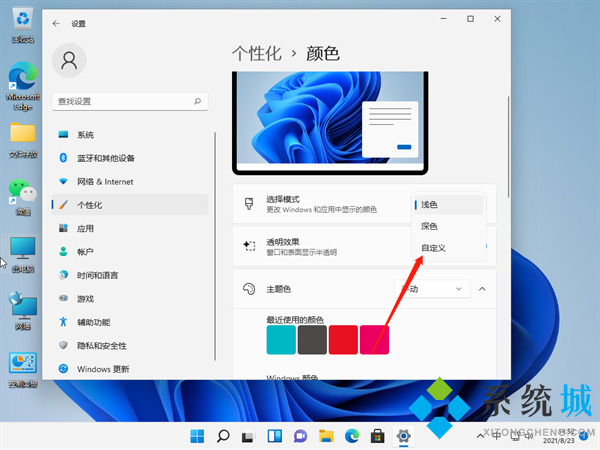This screenshot has height=450, width=600.
Task: Open the Recycle Bin desktop icon
Action: (x=23, y=24)
